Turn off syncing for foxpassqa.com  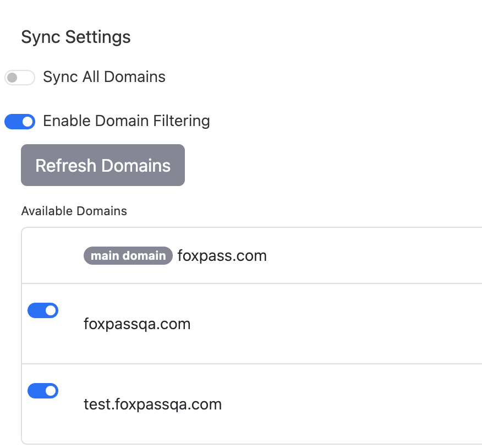(43, 310)
